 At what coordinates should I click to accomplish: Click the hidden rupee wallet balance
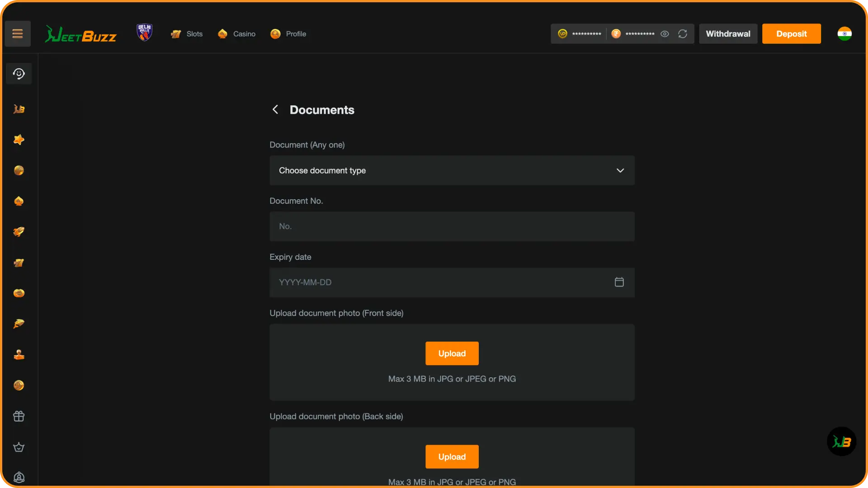(x=640, y=34)
